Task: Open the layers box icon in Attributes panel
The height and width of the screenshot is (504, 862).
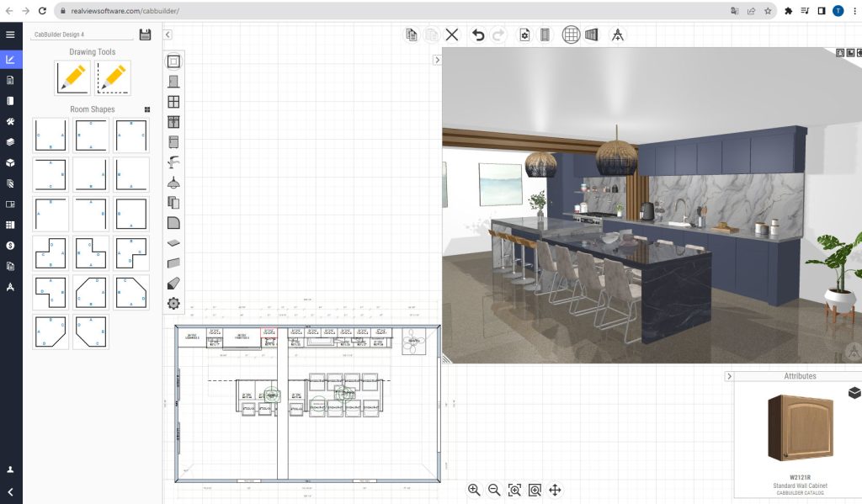Action: point(854,392)
